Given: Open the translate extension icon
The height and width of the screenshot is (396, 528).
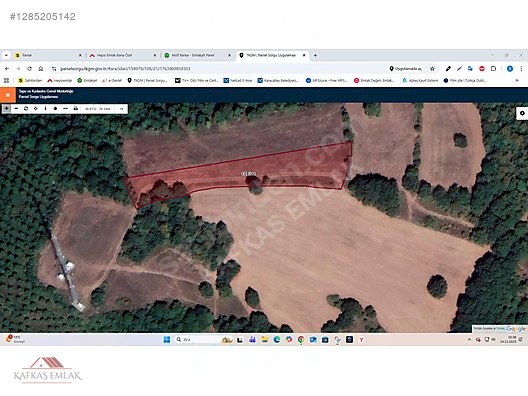Looking at the screenshot, I should pos(470,69).
